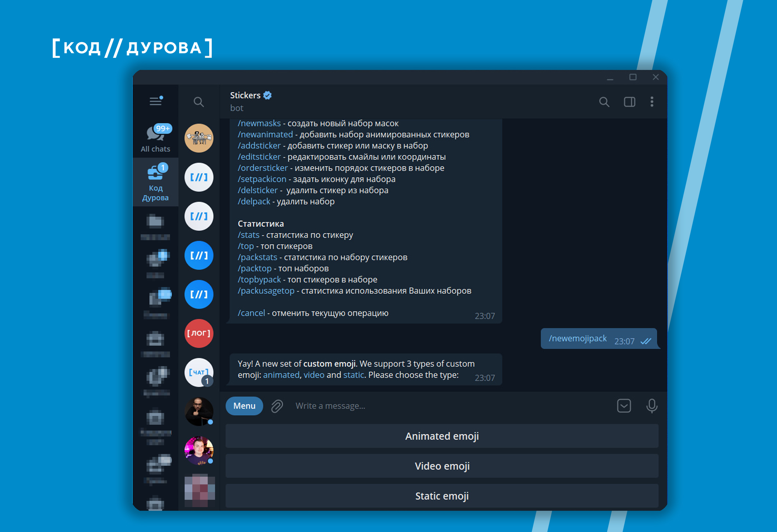Click the animated link in bot reply
777x532 pixels.
pyautogui.click(x=281, y=375)
